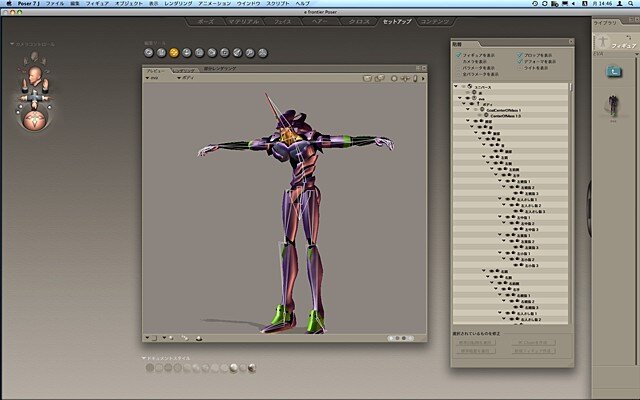Switch to the ポーズ room tab

205,22
